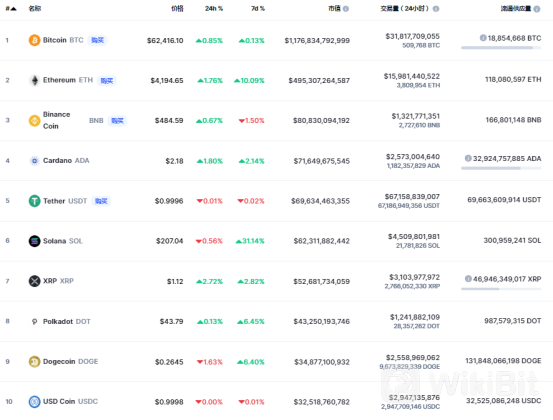Click Solana 7d change 31.14%
Viewport: 553px width, 420px height.
click(250, 241)
